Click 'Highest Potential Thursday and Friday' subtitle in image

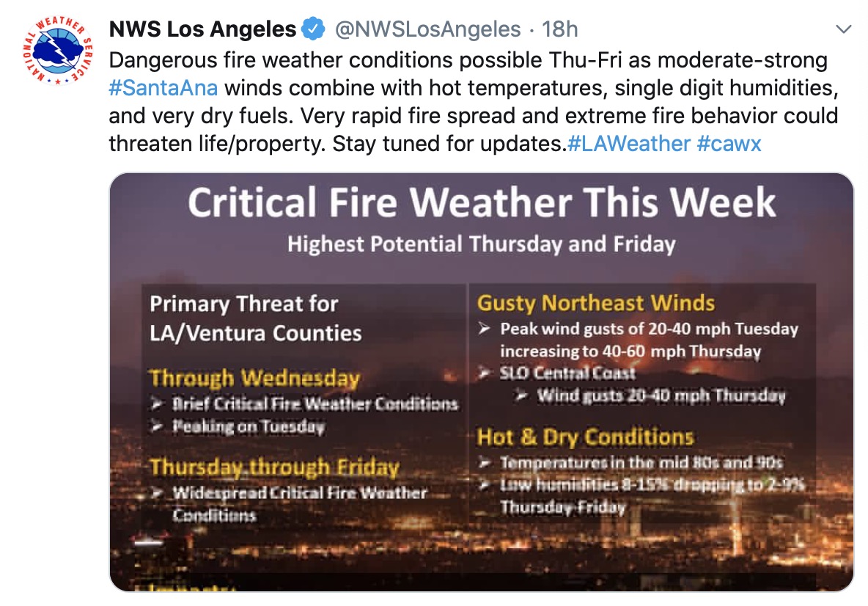[x=481, y=244]
